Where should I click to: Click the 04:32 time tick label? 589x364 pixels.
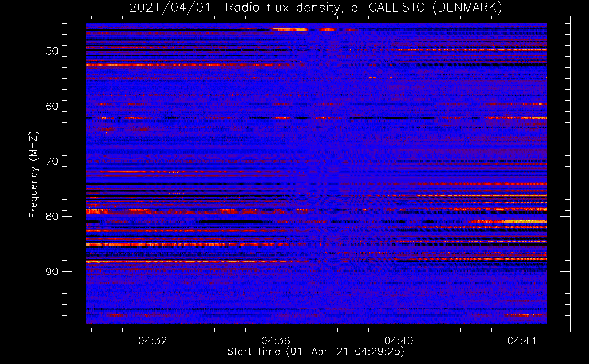[153, 341]
